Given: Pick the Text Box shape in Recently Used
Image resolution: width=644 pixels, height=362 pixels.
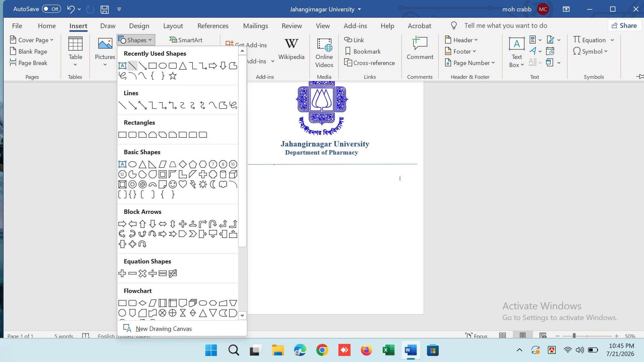Looking at the screenshot, I should [122, 66].
